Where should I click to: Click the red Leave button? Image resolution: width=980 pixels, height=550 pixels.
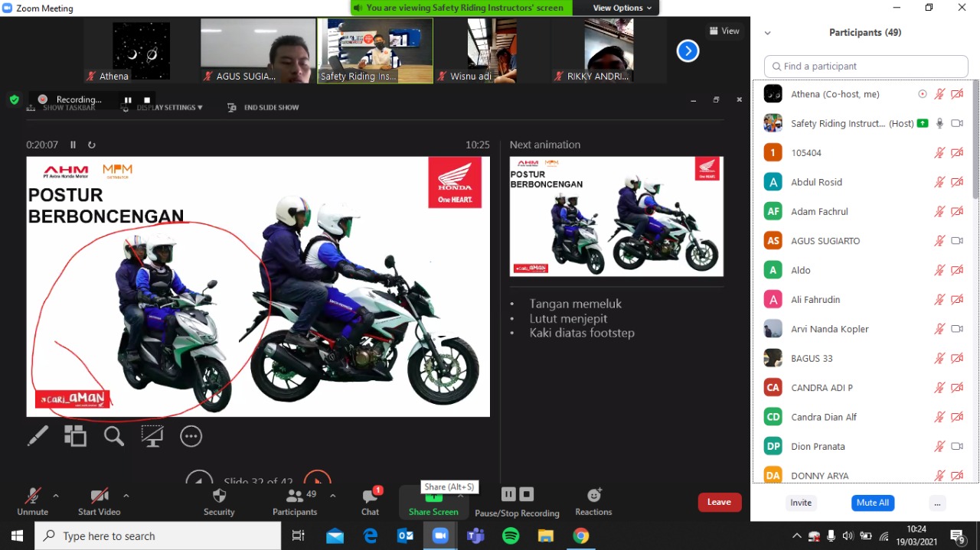point(719,502)
